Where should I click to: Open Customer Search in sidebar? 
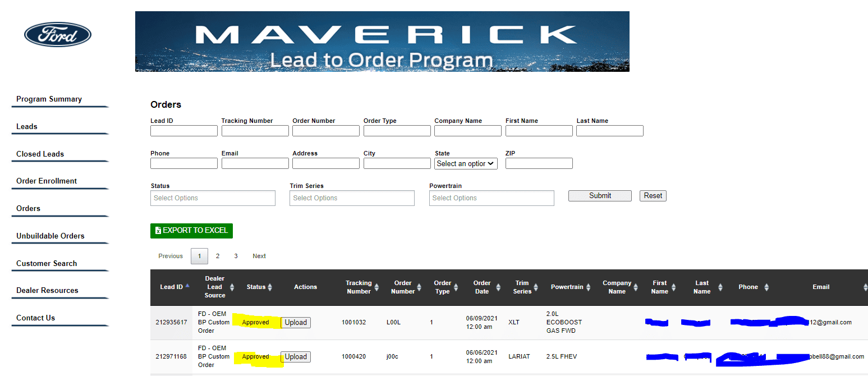tap(47, 264)
